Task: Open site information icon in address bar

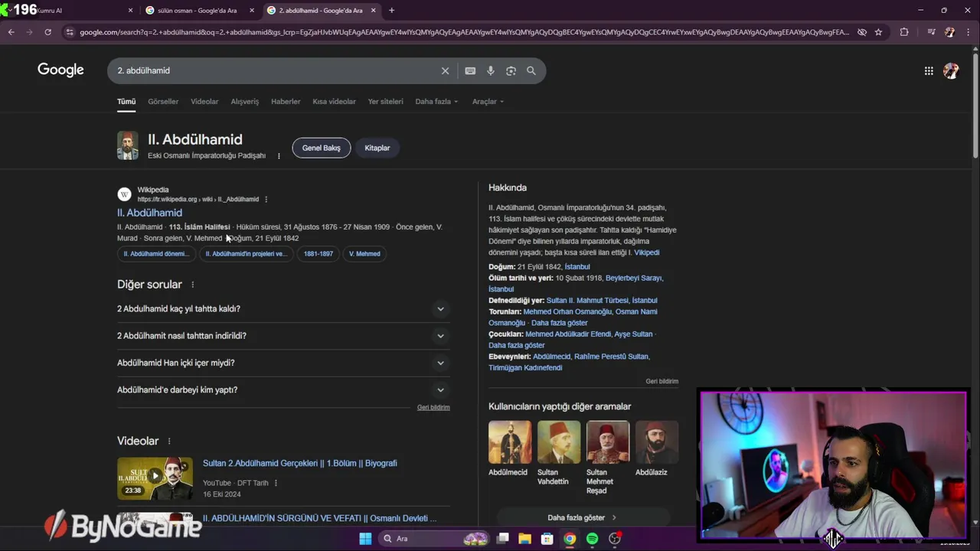Action: [70, 32]
